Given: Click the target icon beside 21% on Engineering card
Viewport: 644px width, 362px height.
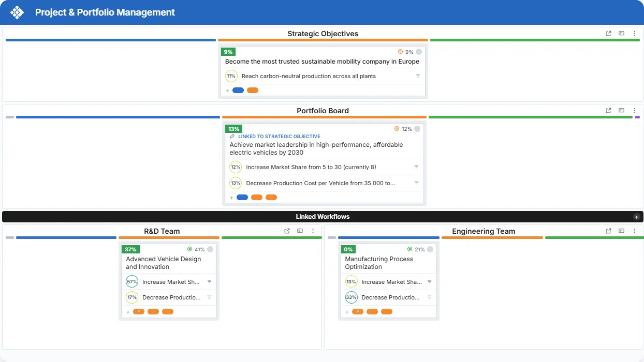Looking at the screenshot, I should coord(410,249).
